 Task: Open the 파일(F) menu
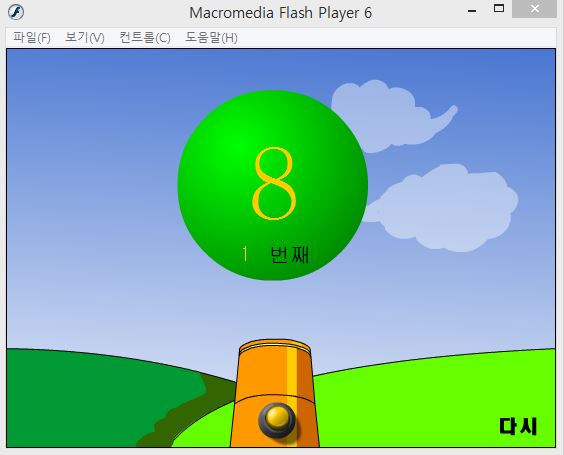click(x=32, y=37)
